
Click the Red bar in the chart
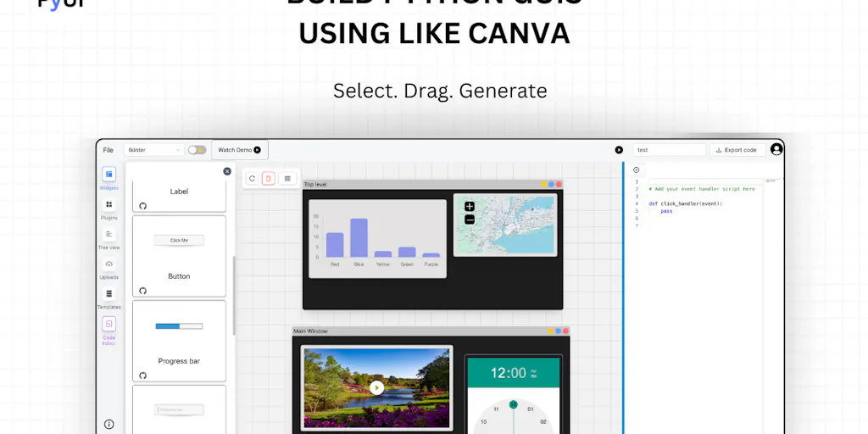[335, 245]
